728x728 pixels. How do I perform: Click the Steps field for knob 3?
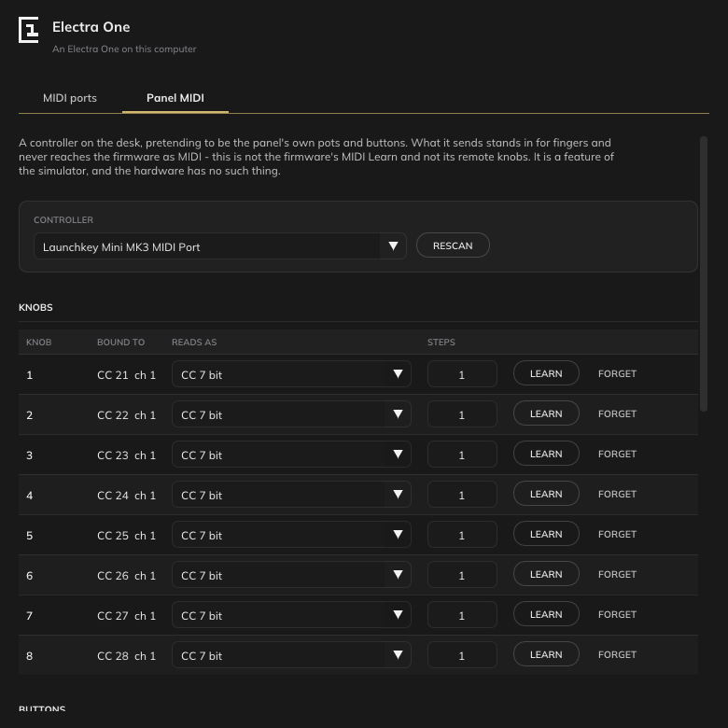click(462, 455)
